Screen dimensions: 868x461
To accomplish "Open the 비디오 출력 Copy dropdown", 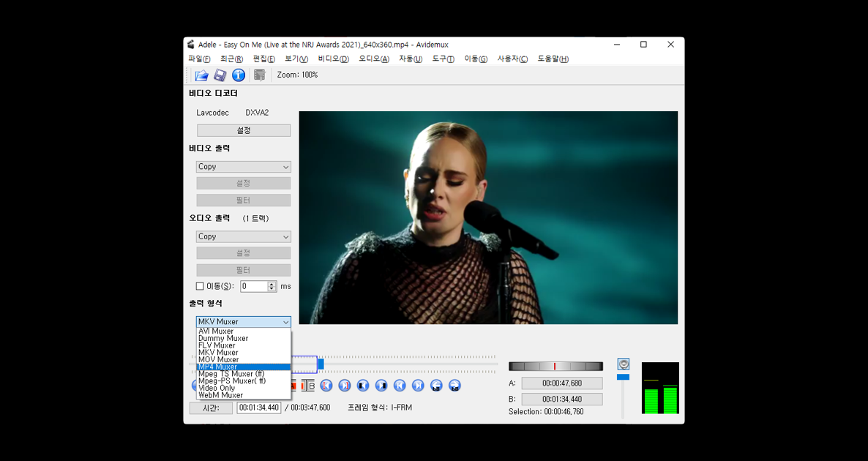I will 244,167.
